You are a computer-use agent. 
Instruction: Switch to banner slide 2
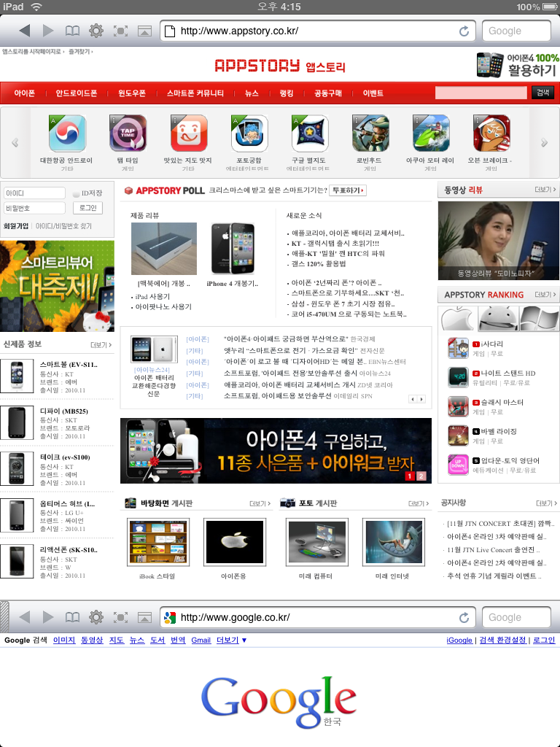point(421,476)
